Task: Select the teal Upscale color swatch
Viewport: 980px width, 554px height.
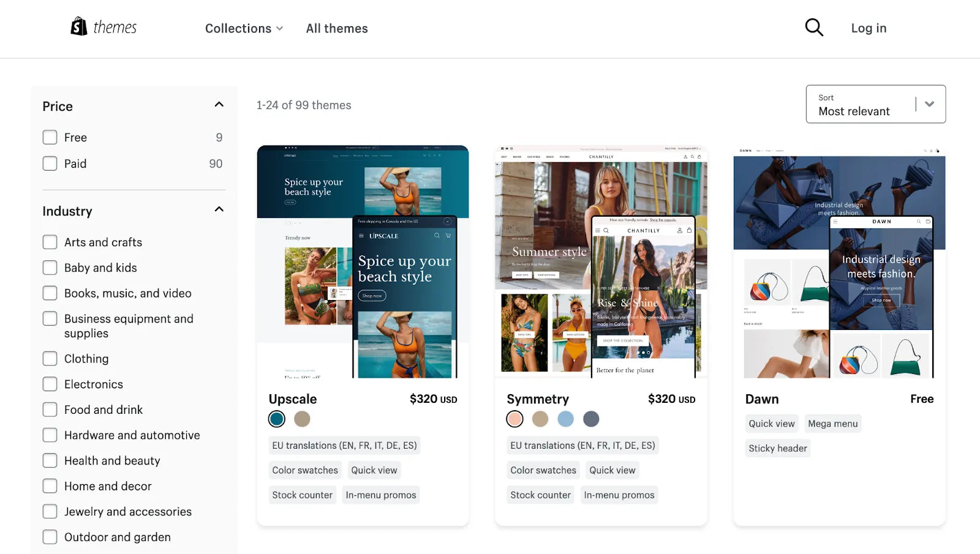Action: coord(277,419)
